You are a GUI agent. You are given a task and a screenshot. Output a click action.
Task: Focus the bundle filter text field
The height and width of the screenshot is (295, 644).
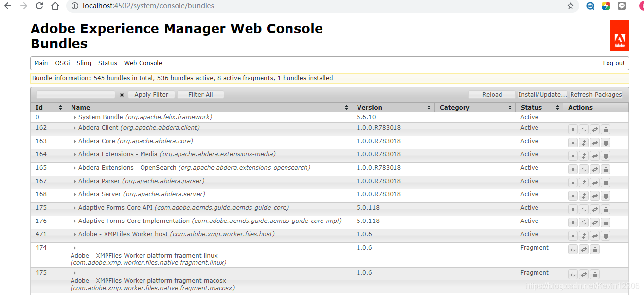[76, 94]
